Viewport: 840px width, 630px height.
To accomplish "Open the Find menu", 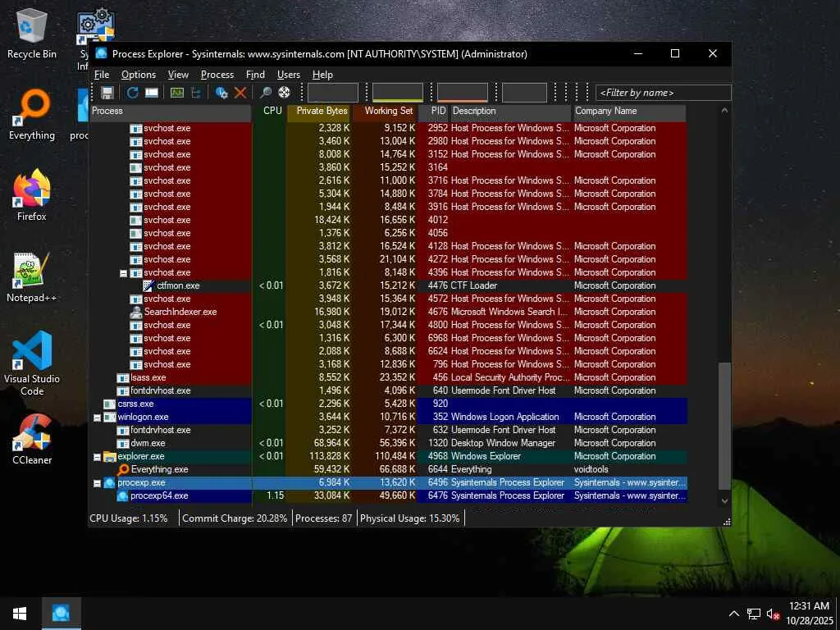I will click(255, 75).
